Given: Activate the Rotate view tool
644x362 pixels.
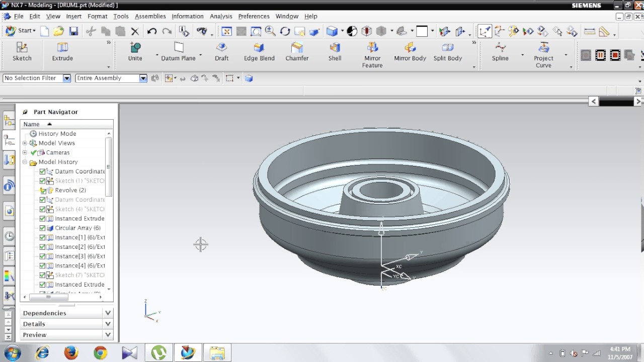Looking at the screenshot, I should pyautogui.click(x=285, y=31).
